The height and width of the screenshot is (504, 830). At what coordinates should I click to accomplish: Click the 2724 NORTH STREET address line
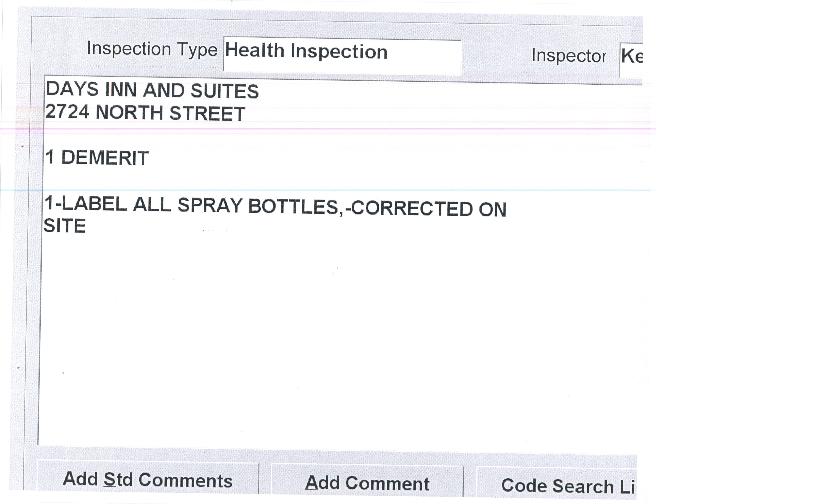tap(145, 112)
